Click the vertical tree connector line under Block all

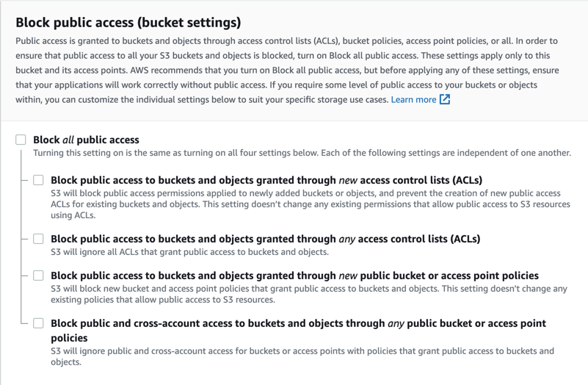21,237
